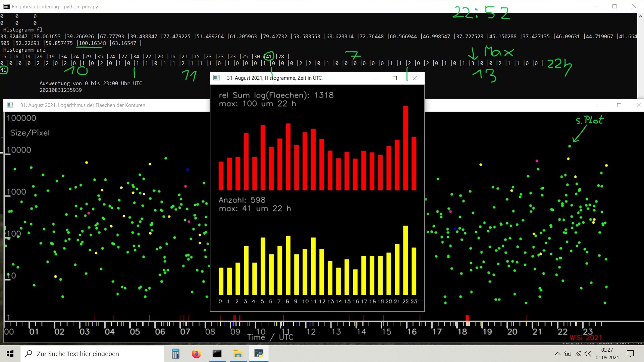
Task: Close the Logarithmus der Flaechen window
Action: 639,105
